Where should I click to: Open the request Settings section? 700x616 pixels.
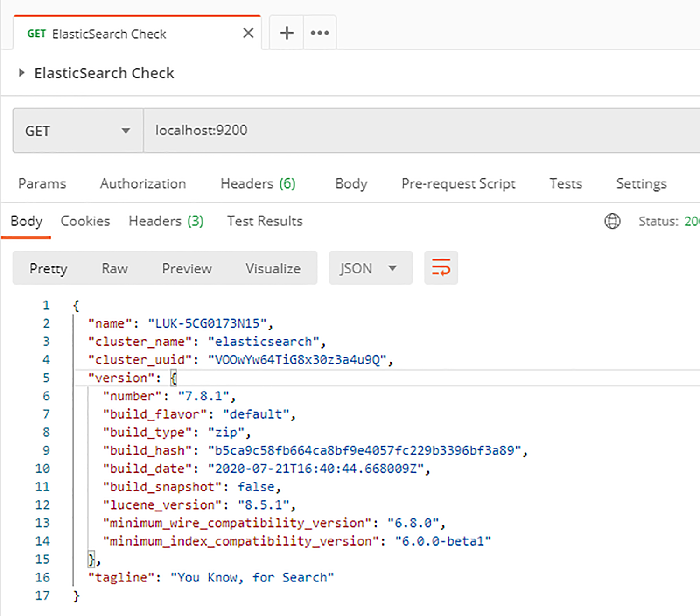[x=641, y=183]
